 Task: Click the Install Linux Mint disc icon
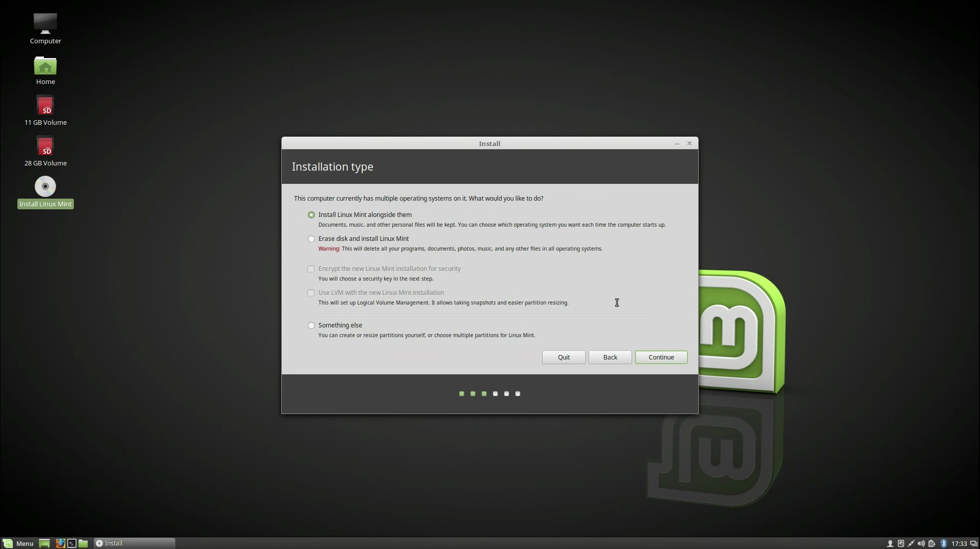[45, 187]
